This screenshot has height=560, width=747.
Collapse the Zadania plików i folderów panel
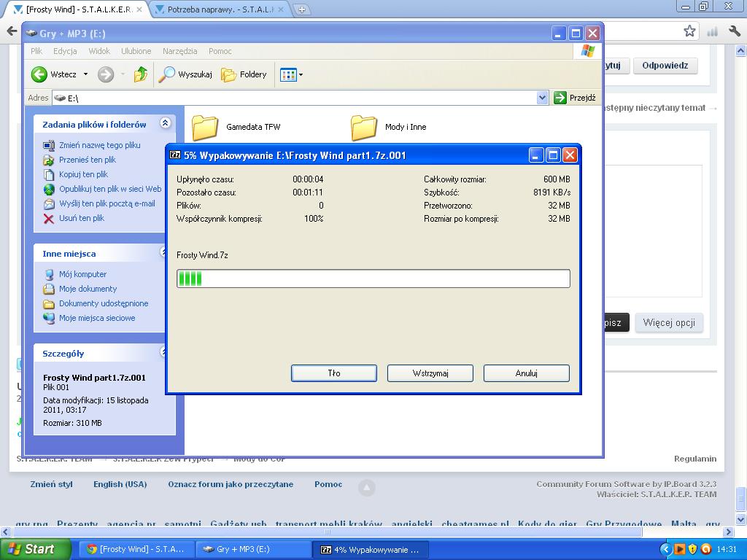point(165,124)
